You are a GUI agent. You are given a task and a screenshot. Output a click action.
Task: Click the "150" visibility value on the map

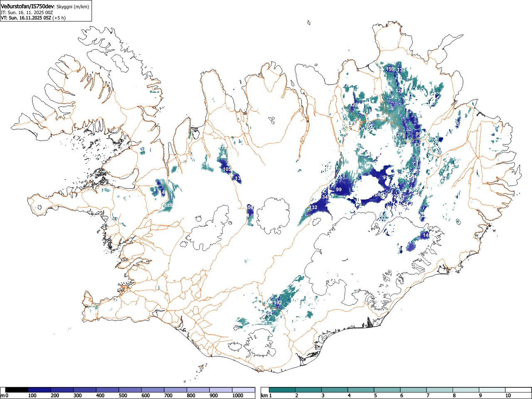point(390,69)
